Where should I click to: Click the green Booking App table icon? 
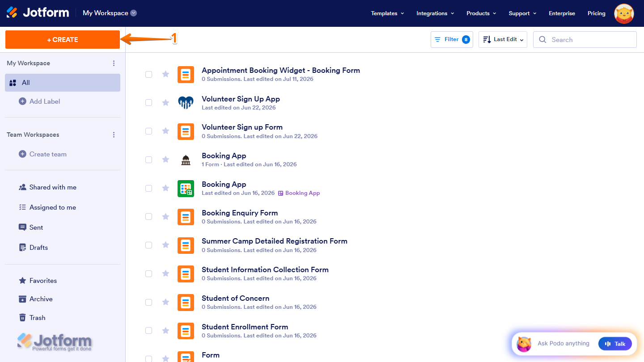186,189
